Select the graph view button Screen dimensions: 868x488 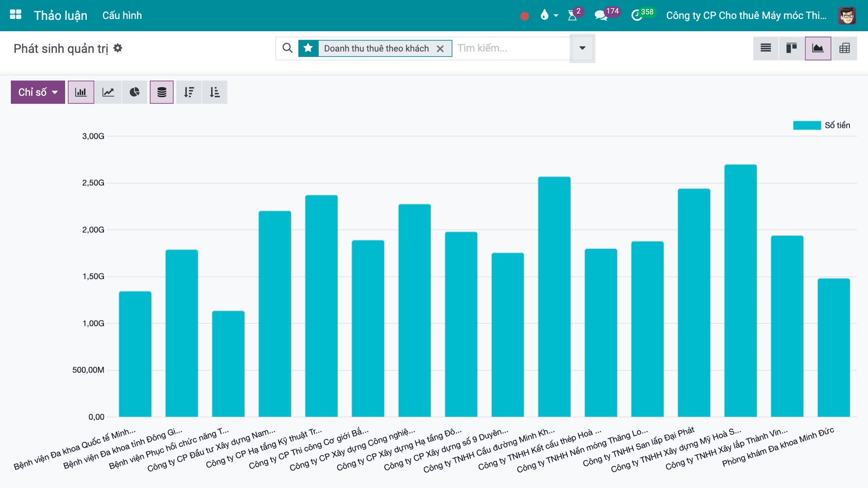pyautogui.click(x=818, y=48)
